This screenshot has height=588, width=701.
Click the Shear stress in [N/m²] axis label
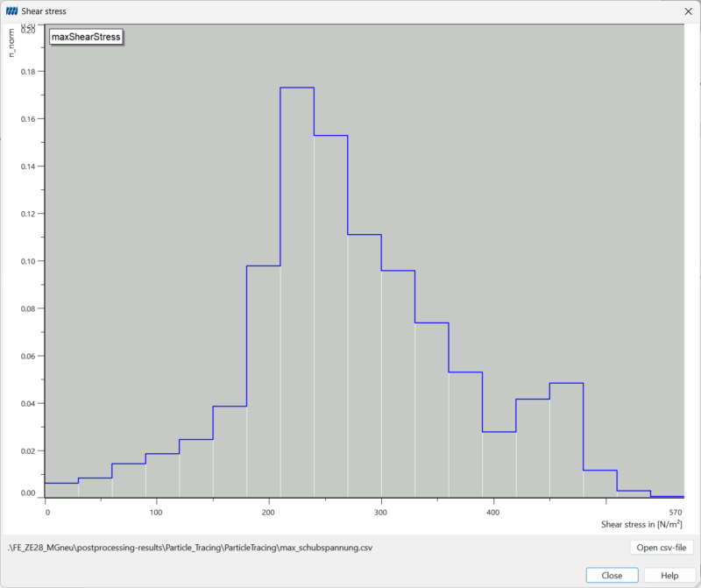coord(641,524)
